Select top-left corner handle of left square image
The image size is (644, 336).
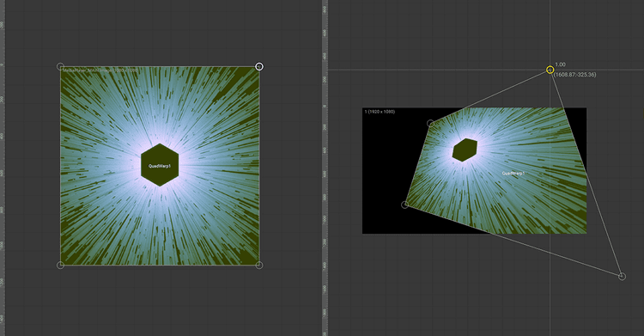[60, 67]
